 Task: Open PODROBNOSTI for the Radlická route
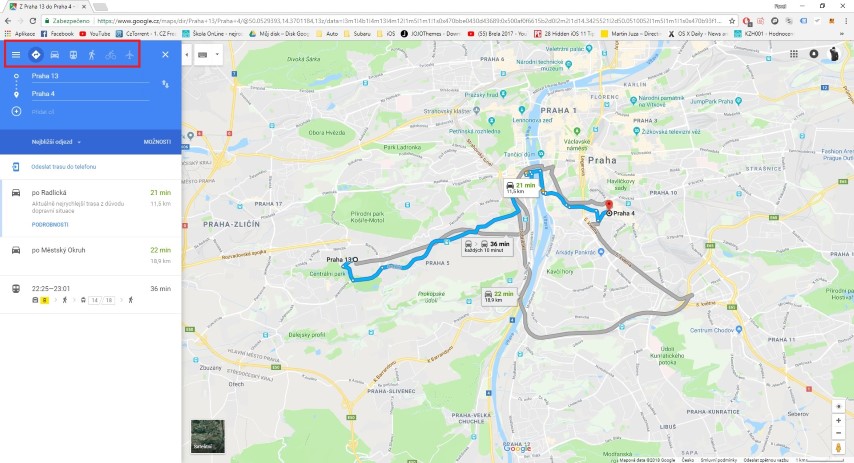(50, 224)
